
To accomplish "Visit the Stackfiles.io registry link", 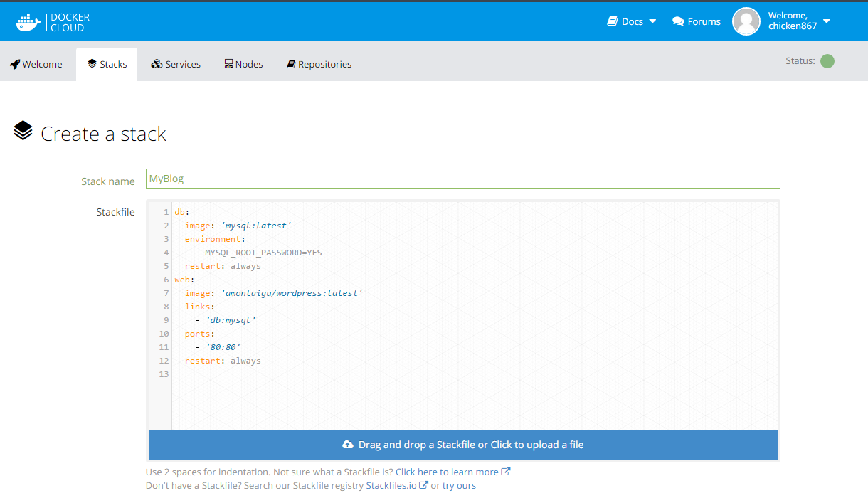I will pyautogui.click(x=391, y=485).
